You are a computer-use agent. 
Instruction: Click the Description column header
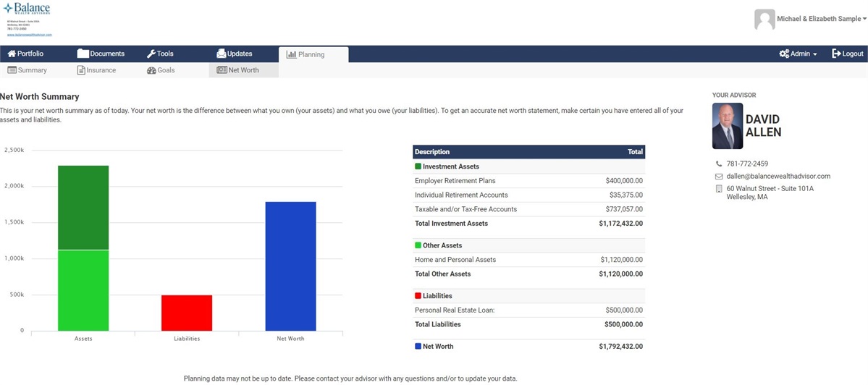431,151
